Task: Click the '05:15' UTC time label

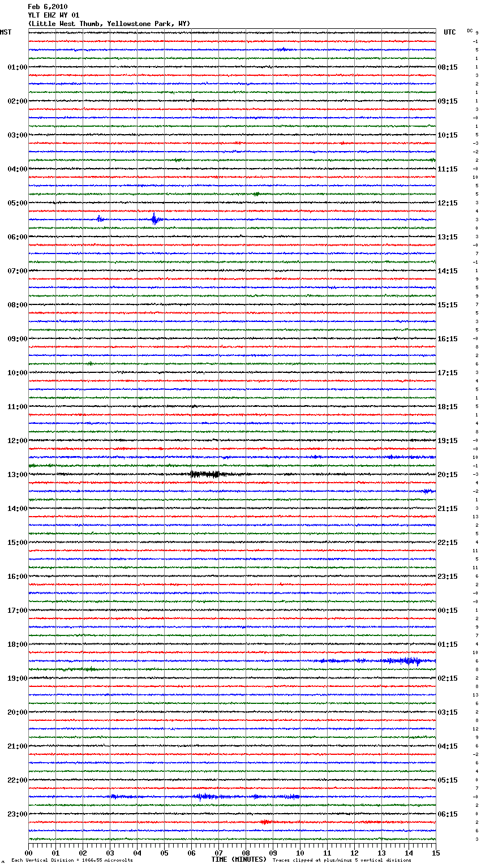Action: click(448, 780)
